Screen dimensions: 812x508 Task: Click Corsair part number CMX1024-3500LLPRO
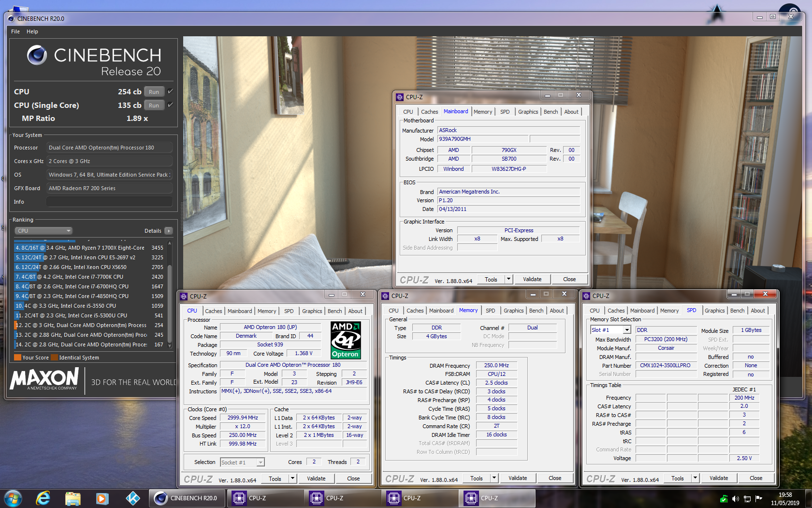(x=665, y=365)
